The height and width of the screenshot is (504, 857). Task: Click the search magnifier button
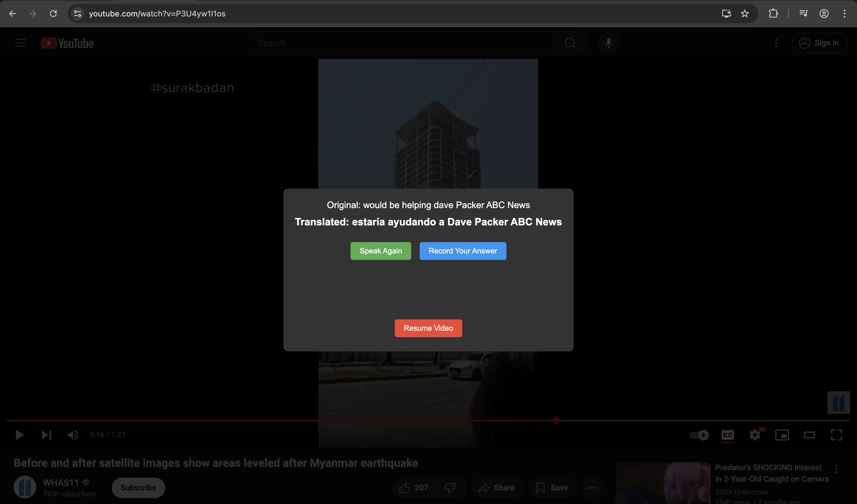pyautogui.click(x=570, y=43)
